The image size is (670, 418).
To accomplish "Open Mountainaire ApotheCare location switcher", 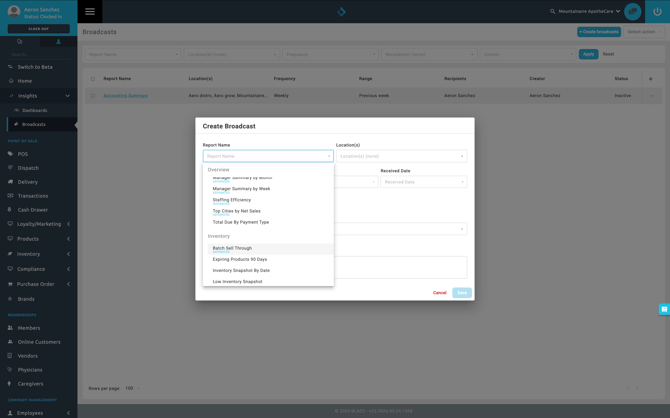I will click(x=590, y=12).
